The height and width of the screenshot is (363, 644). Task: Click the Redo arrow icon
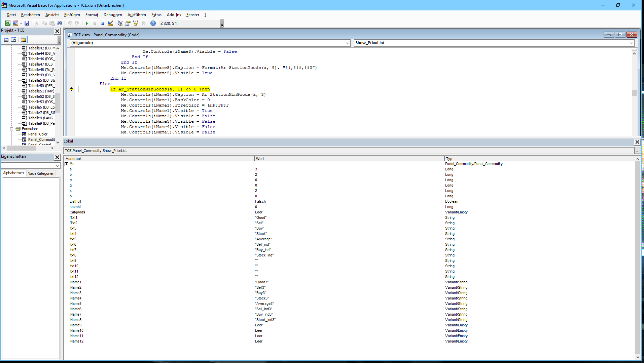point(77,23)
